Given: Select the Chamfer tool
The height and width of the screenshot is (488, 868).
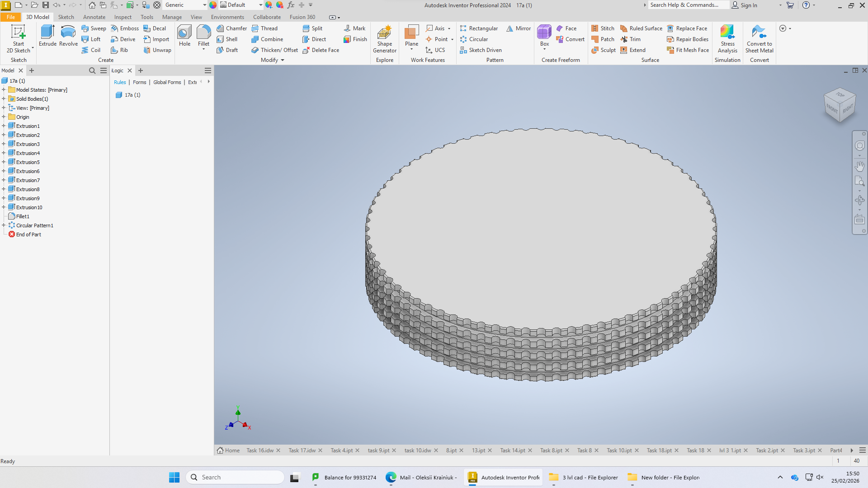Looking at the screenshot, I should [231, 28].
